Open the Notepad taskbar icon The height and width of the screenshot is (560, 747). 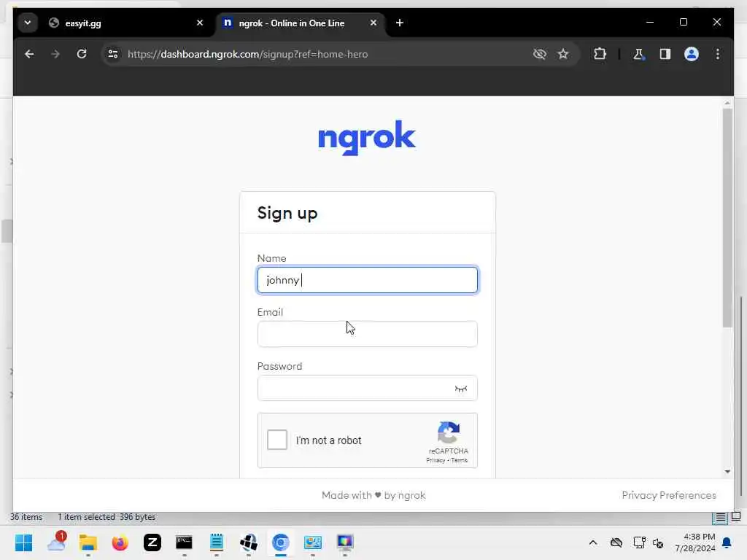(216, 542)
